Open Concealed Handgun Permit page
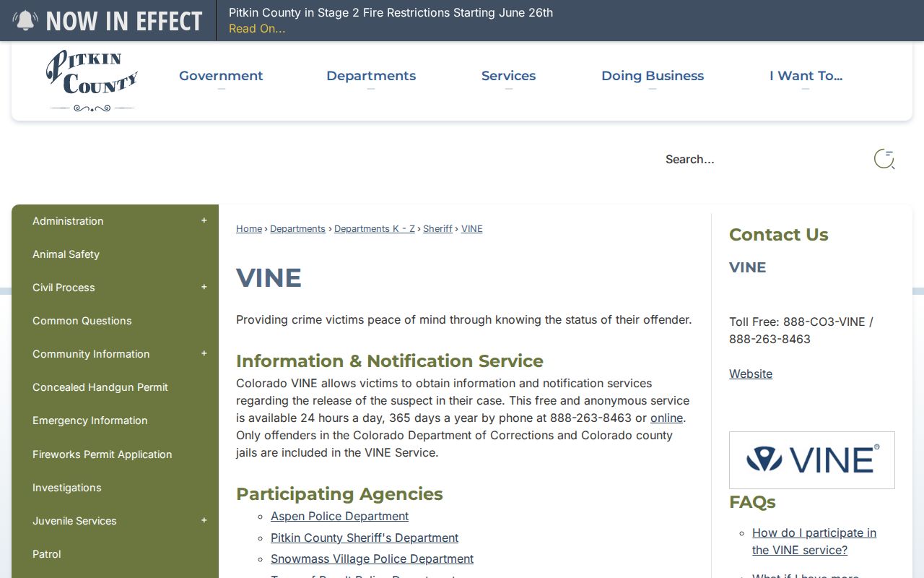924x578 pixels. tap(100, 387)
